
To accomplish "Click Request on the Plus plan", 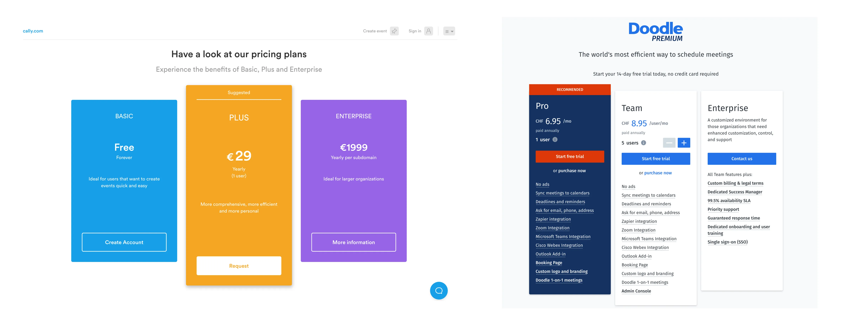I will tap(239, 266).
